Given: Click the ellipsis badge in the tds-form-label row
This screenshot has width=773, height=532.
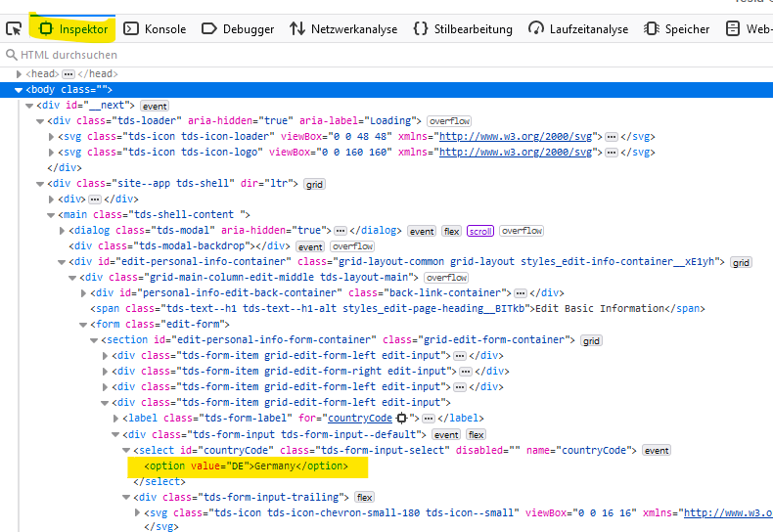Looking at the screenshot, I should point(429,419).
